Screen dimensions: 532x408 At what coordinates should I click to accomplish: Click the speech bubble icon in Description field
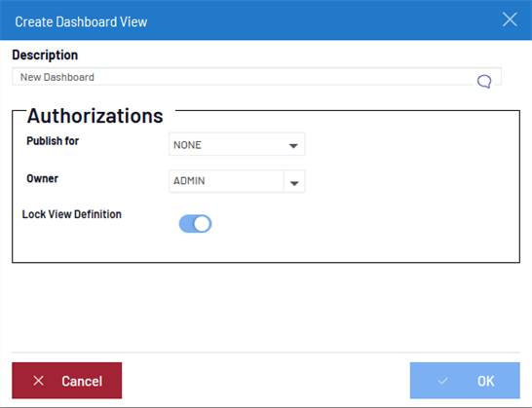[484, 82]
